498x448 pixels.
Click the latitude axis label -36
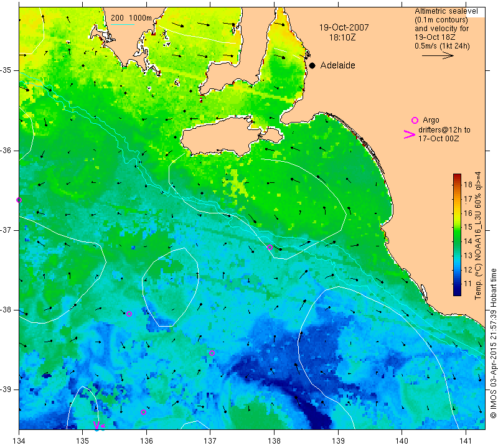(6, 151)
